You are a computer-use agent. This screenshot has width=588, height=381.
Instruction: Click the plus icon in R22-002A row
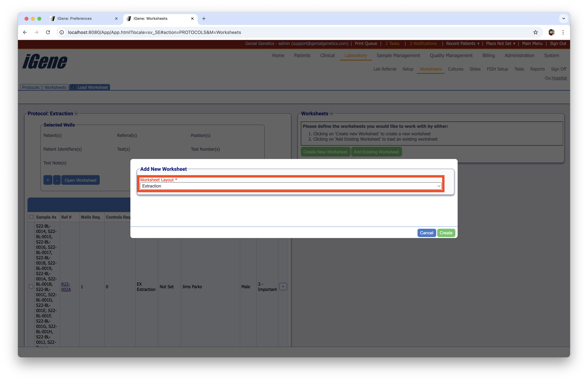(x=283, y=287)
